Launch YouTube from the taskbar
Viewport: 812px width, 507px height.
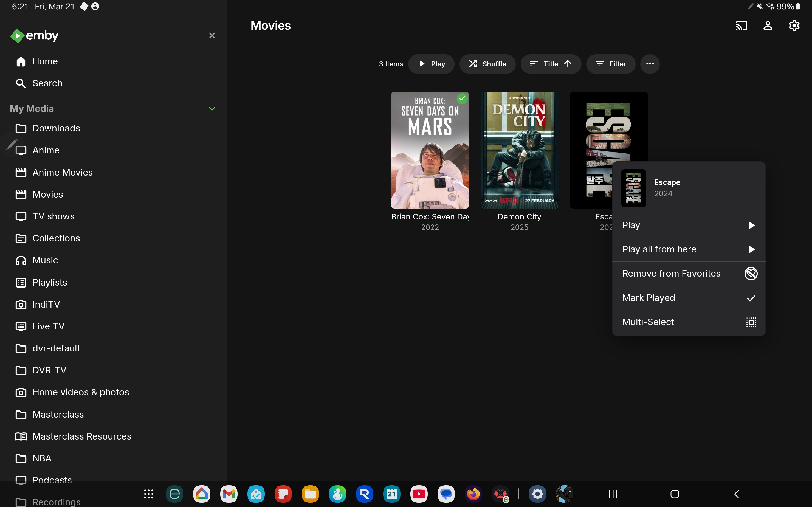(x=419, y=494)
